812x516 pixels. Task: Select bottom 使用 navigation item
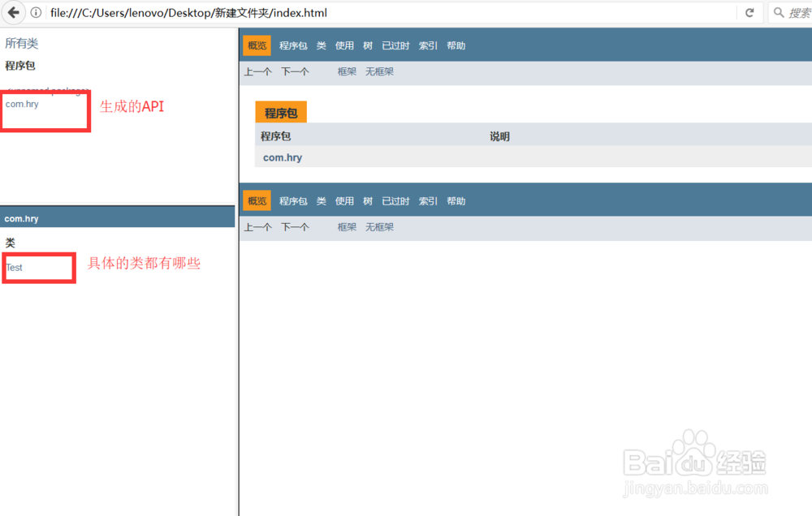pos(344,201)
